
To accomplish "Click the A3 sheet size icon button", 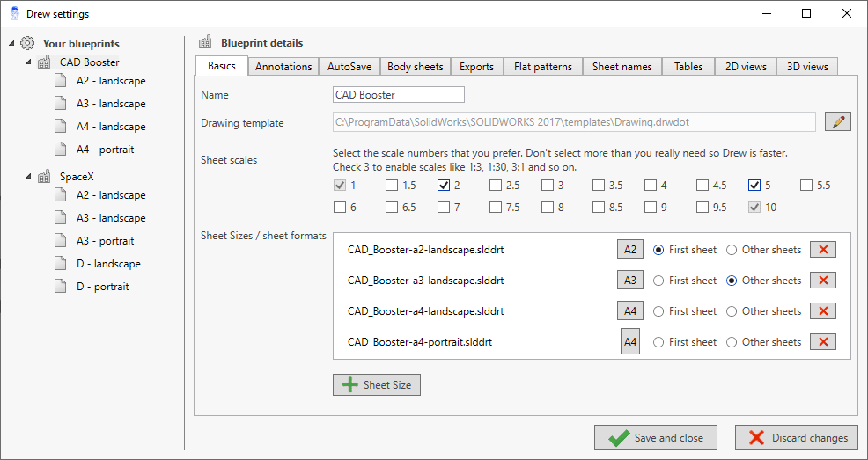I will pyautogui.click(x=629, y=281).
